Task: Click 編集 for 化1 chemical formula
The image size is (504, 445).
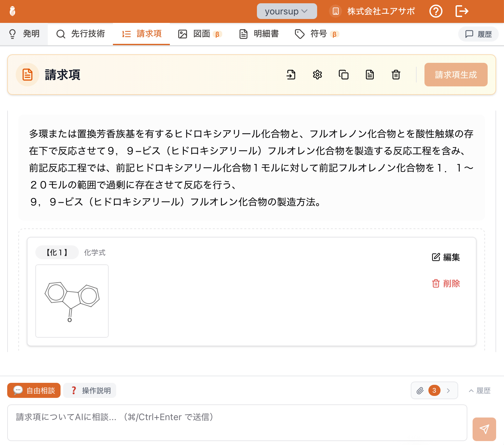Action: (446, 257)
